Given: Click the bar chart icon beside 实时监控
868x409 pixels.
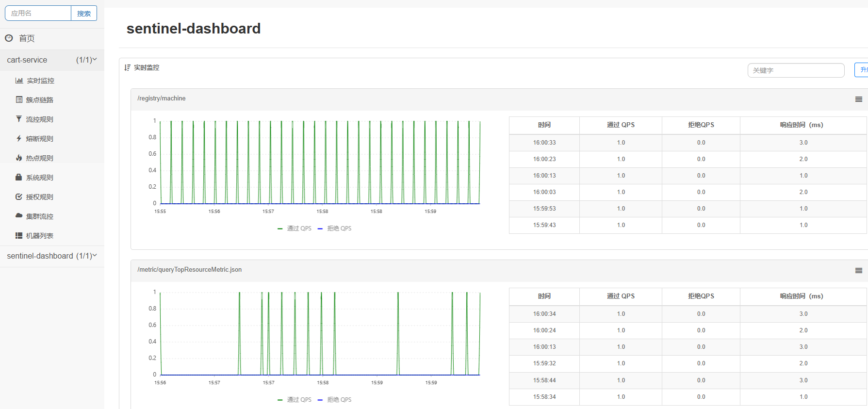Looking at the screenshot, I should click(x=19, y=81).
